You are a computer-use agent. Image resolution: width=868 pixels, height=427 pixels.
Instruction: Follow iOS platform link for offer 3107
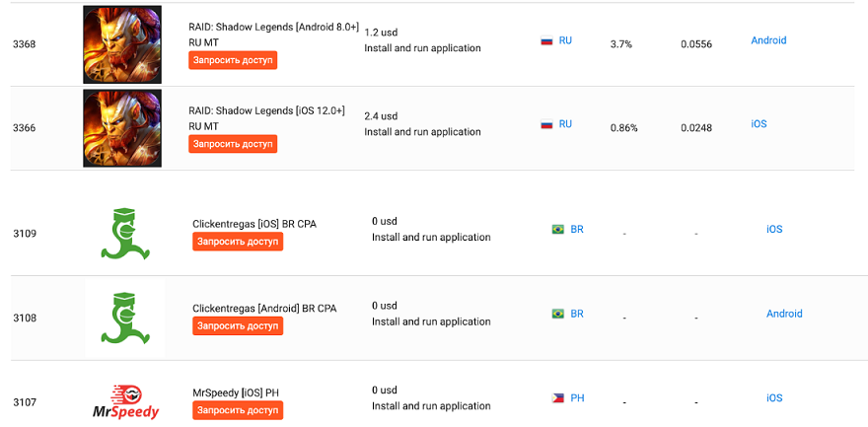[x=774, y=397]
